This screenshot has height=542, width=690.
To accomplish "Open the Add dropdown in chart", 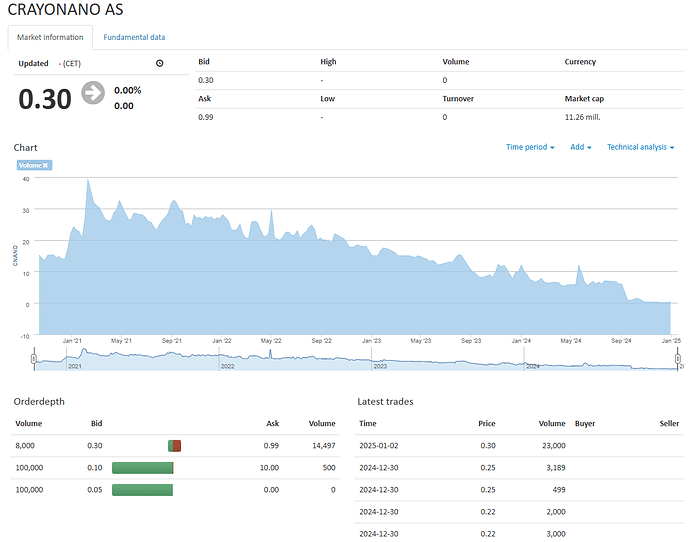I will 580,147.
